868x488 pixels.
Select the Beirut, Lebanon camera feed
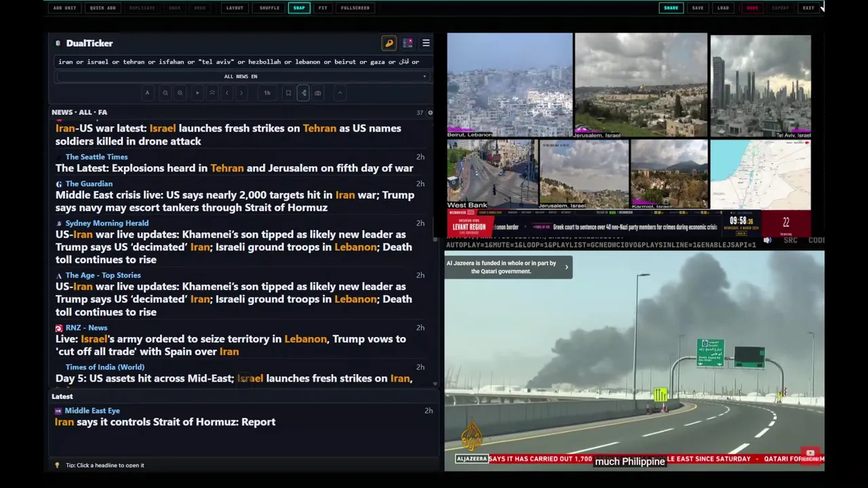509,85
